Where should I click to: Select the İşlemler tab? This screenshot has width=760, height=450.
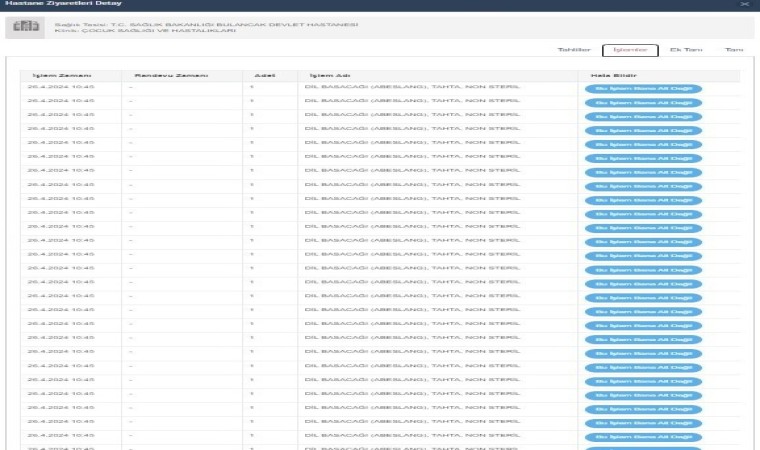coord(630,49)
